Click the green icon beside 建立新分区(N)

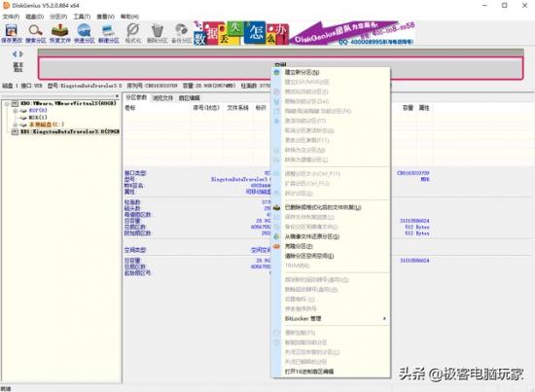tap(276, 72)
